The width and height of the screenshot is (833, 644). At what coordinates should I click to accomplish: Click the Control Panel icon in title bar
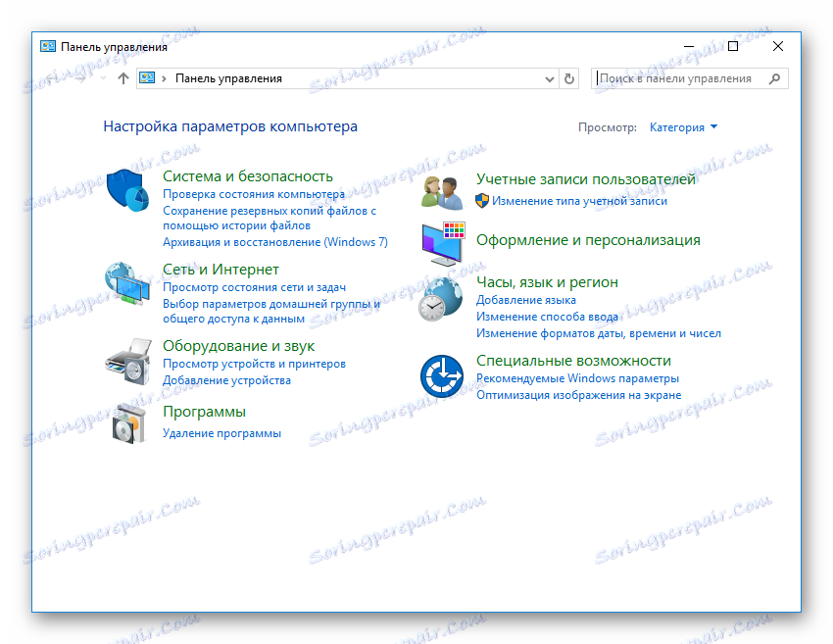48,46
